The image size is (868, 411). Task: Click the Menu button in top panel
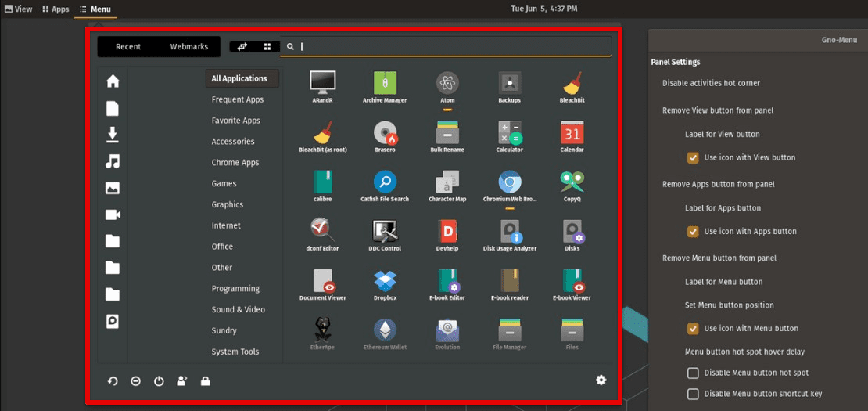[95, 9]
